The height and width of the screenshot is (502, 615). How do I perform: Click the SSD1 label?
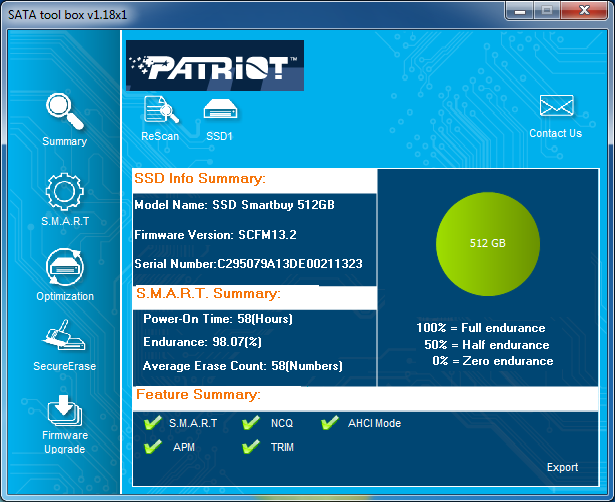point(219,136)
